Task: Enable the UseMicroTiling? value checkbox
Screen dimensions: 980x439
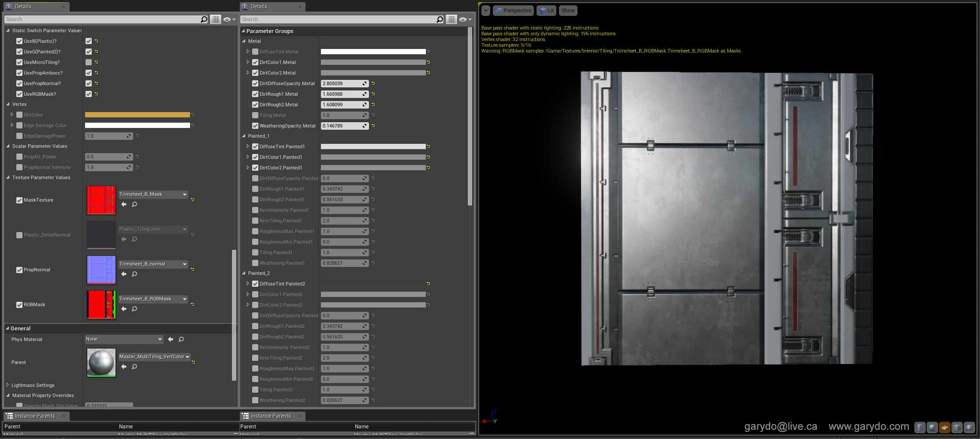Action: click(x=89, y=62)
